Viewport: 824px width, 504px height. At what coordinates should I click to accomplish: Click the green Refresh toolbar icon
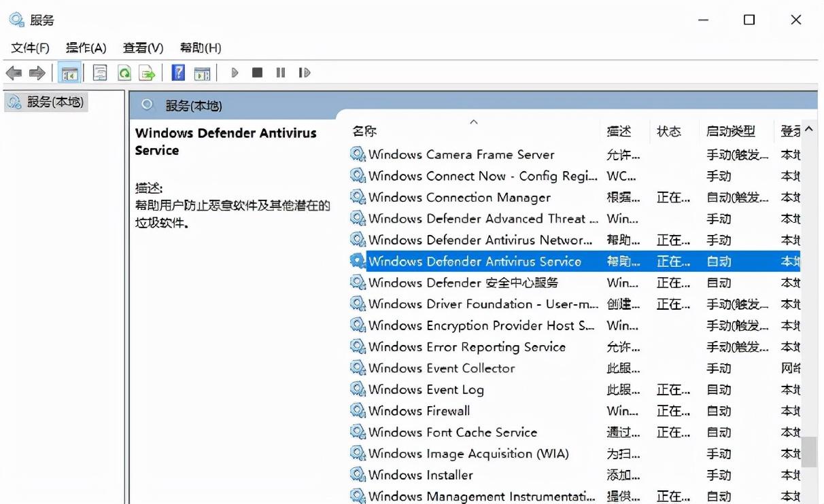tap(124, 73)
